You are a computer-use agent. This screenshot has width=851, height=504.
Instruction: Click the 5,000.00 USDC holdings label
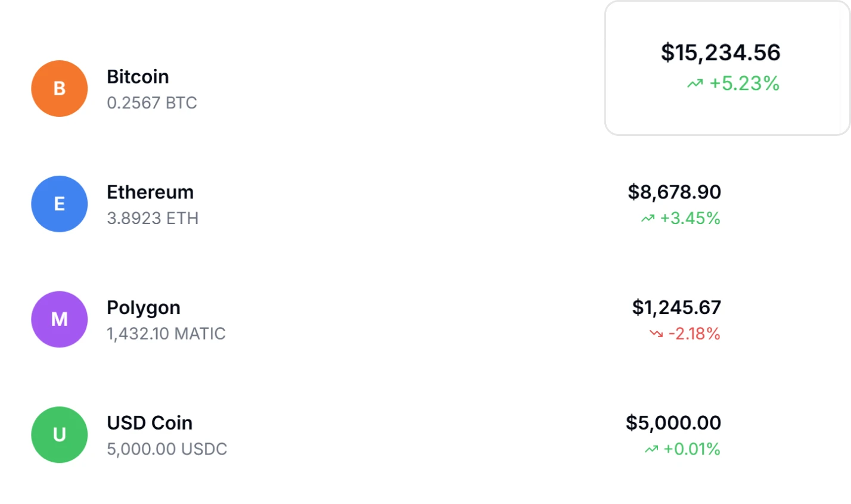coord(167,449)
